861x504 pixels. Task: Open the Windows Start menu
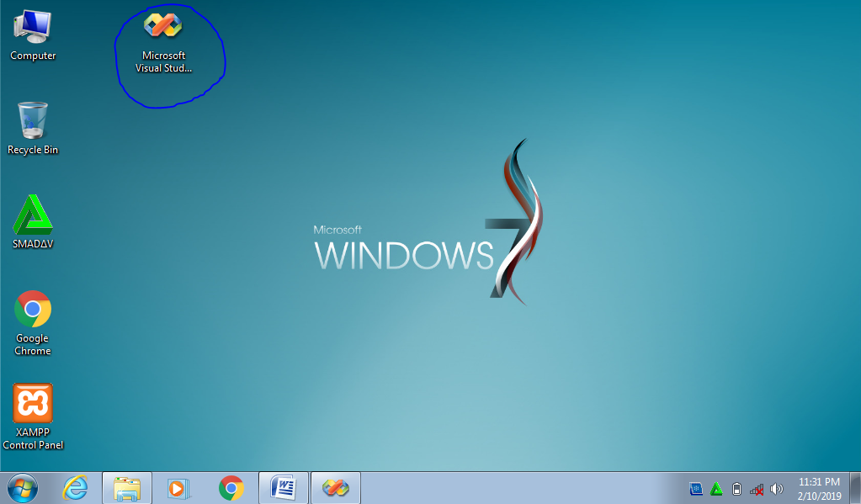[23, 488]
